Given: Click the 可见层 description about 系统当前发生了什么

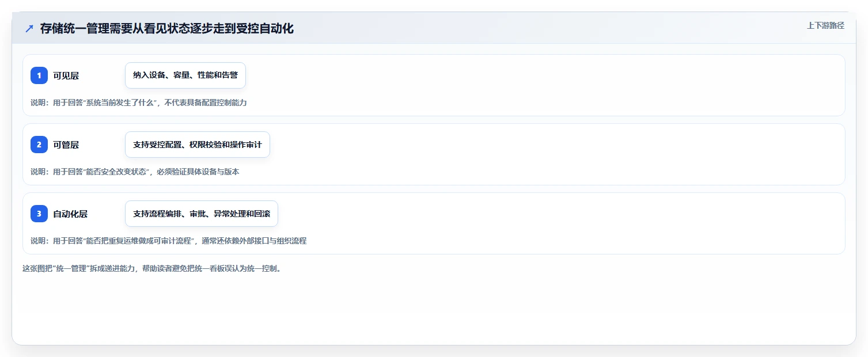Looking at the screenshot, I should (x=139, y=102).
